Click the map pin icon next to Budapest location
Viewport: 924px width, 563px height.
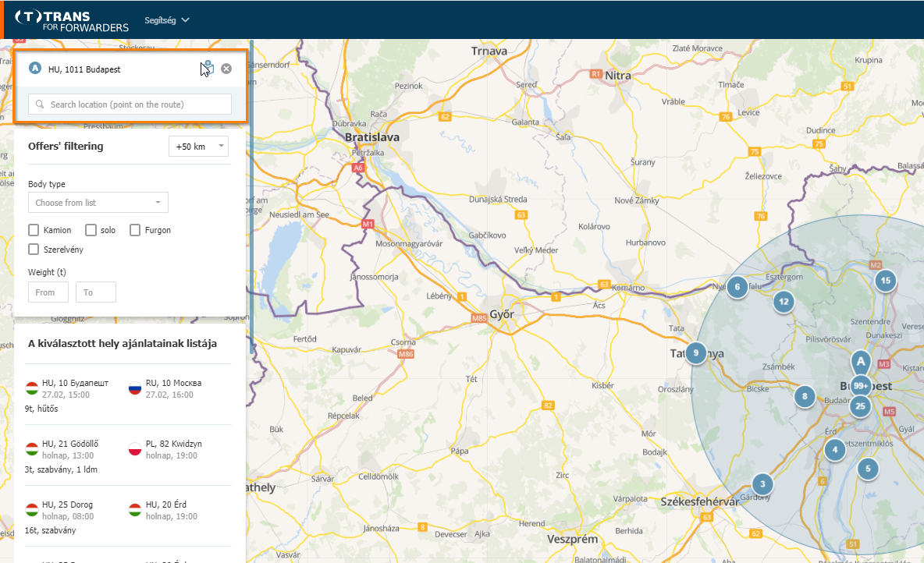tap(207, 69)
